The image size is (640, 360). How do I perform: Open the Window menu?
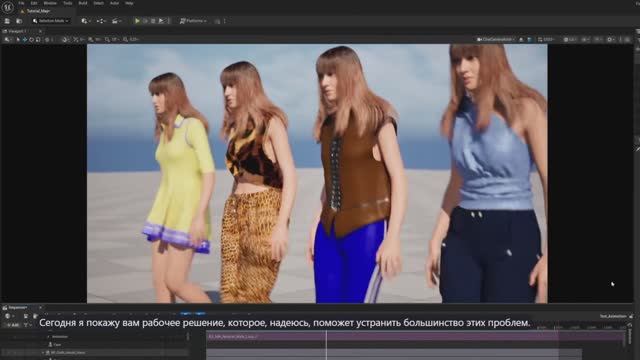click(x=50, y=3)
